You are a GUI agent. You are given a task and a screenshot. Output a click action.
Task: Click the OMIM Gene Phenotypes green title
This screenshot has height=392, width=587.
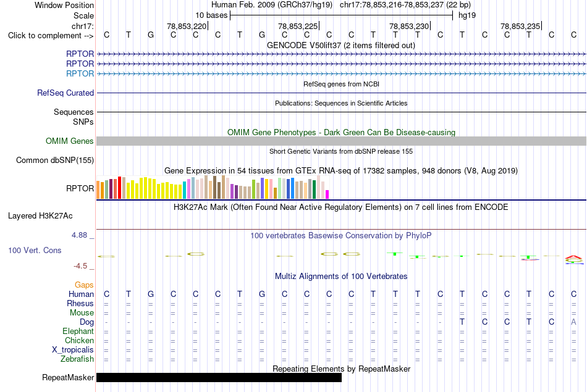pyautogui.click(x=341, y=132)
